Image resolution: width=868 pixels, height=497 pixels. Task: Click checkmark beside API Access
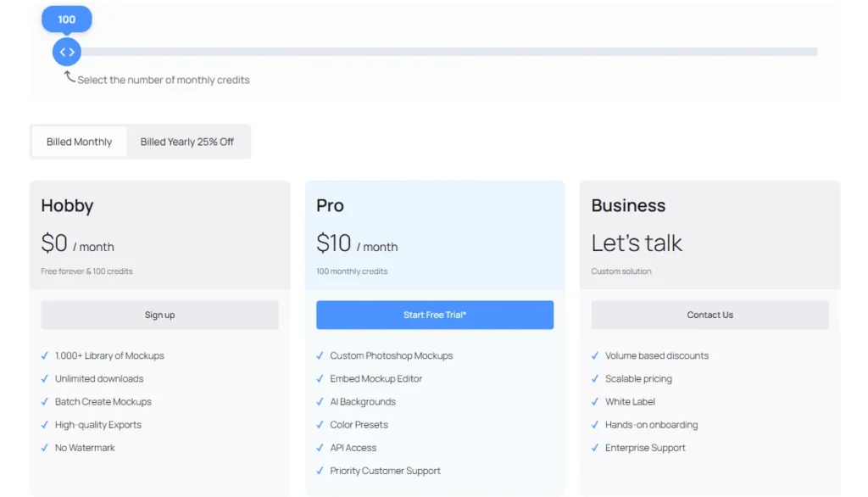tap(320, 448)
